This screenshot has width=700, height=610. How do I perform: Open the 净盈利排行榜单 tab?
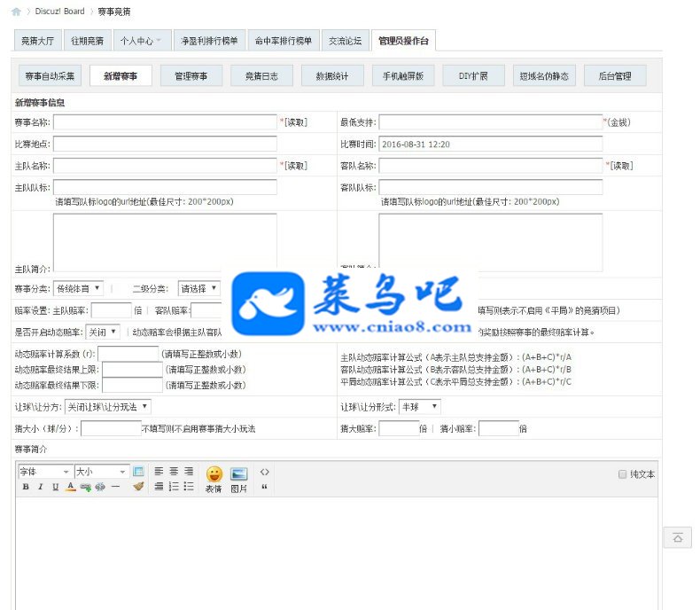coord(209,41)
